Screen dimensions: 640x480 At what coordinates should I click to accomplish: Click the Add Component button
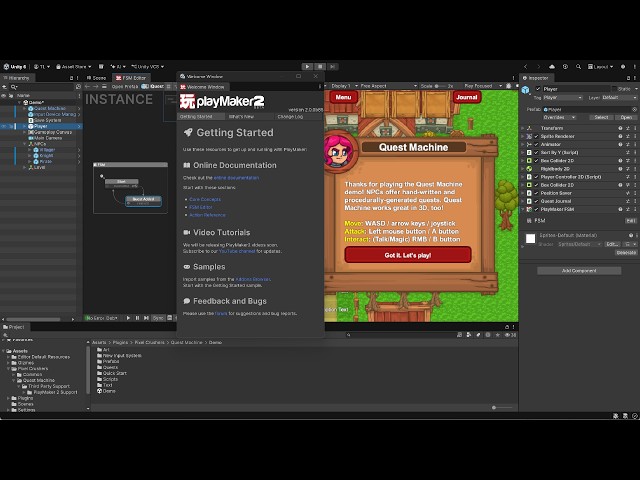tap(579, 271)
